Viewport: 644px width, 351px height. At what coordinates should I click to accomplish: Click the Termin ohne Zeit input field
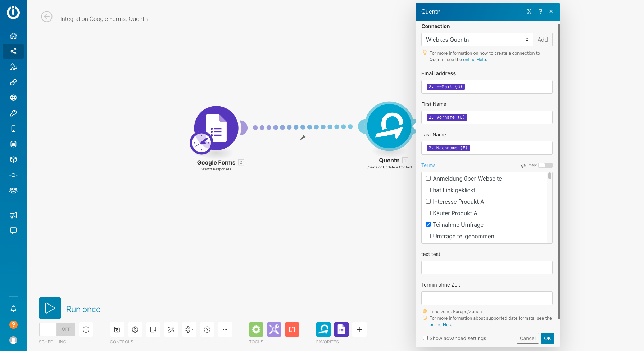pyautogui.click(x=487, y=298)
